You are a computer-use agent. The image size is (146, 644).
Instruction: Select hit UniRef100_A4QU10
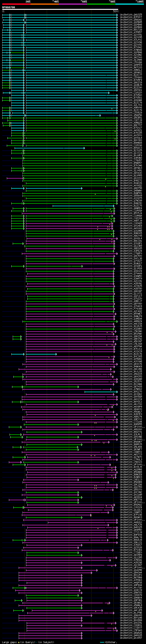pos(131,522)
